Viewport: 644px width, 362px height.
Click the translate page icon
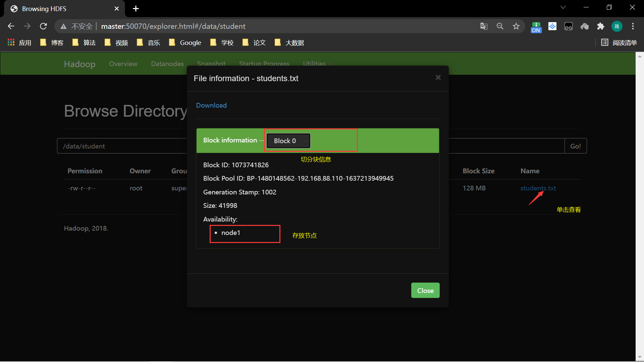(484, 26)
